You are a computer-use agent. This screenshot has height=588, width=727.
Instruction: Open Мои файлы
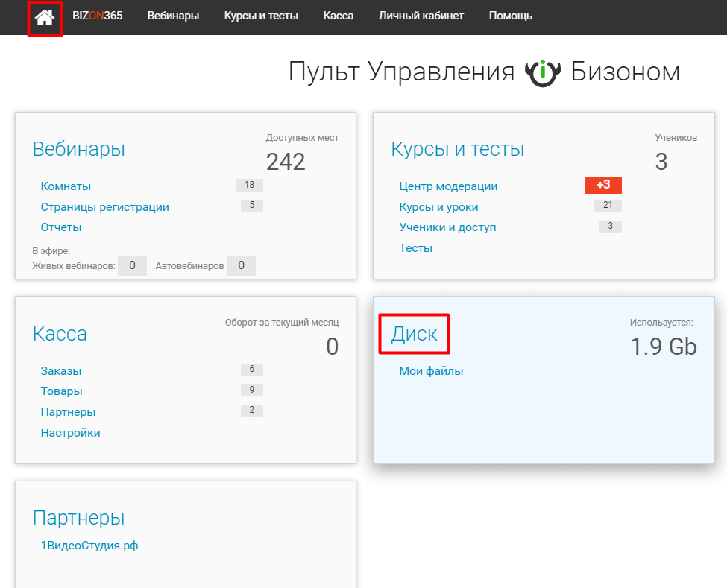(431, 371)
